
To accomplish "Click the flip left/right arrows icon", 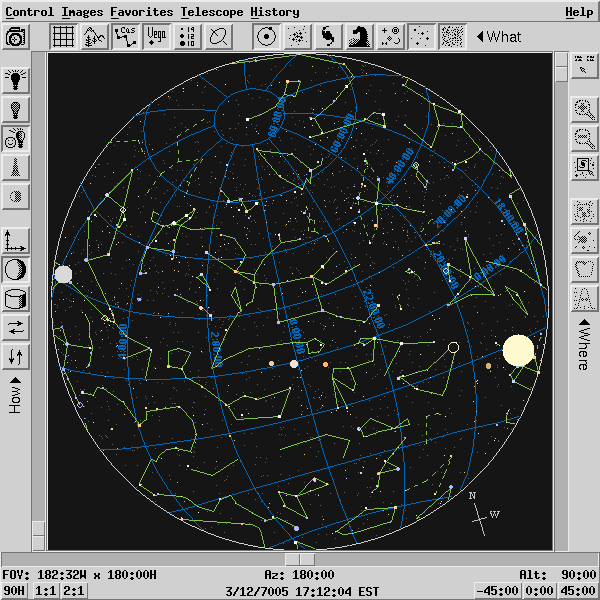I will (17, 327).
